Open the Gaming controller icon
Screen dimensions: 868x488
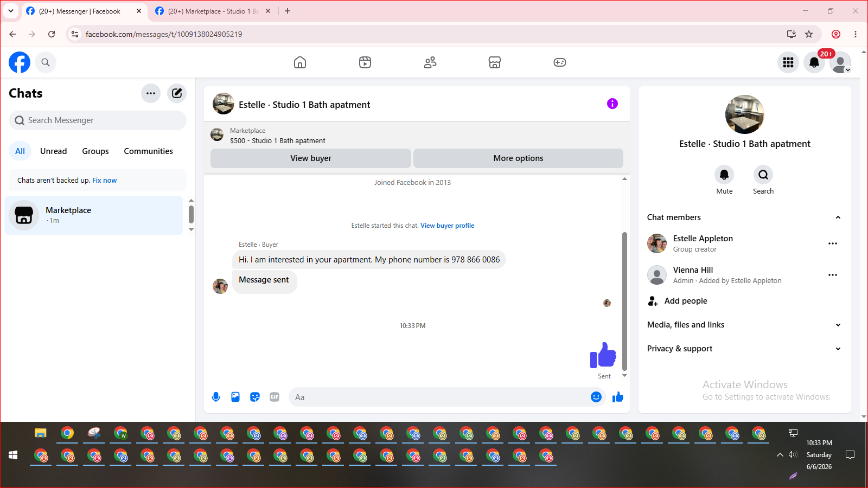pyautogui.click(x=560, y=62)
